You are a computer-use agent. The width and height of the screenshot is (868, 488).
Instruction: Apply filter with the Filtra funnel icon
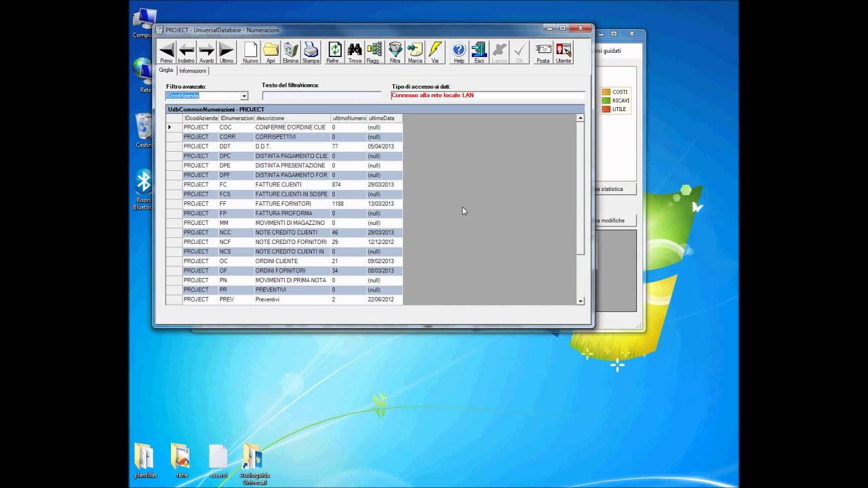click(395, 53)
